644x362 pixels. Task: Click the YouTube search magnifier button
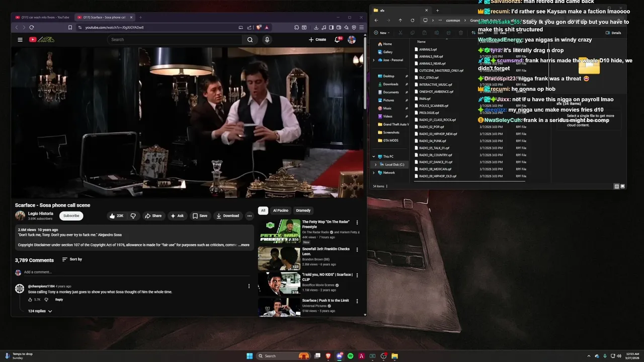click(x=250, y=40)
